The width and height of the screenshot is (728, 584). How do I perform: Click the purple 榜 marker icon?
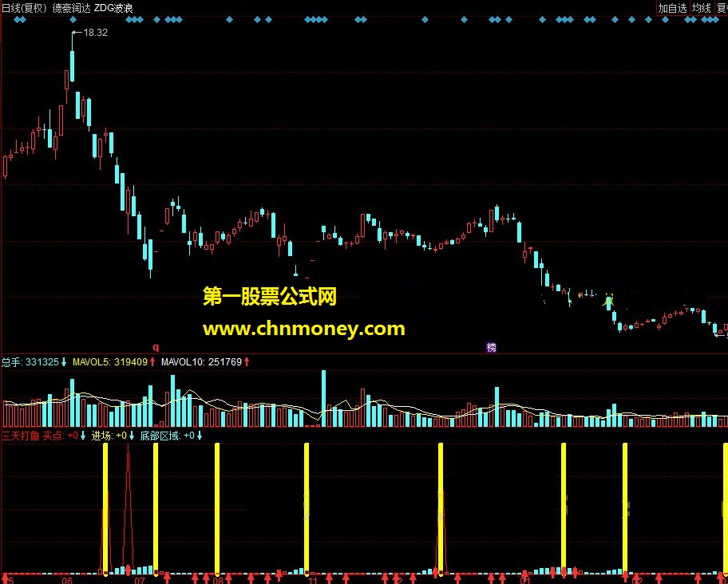pos(491,347)
